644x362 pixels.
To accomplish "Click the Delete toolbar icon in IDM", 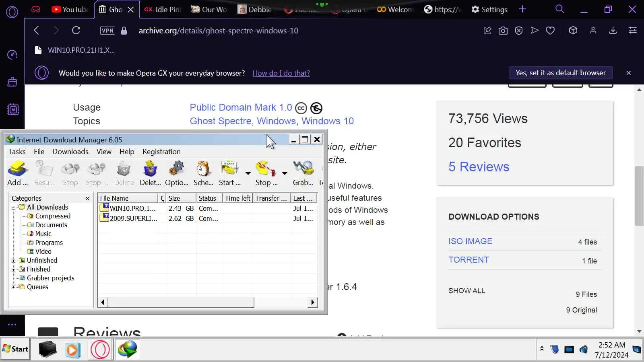I will [x=124, y=173].
